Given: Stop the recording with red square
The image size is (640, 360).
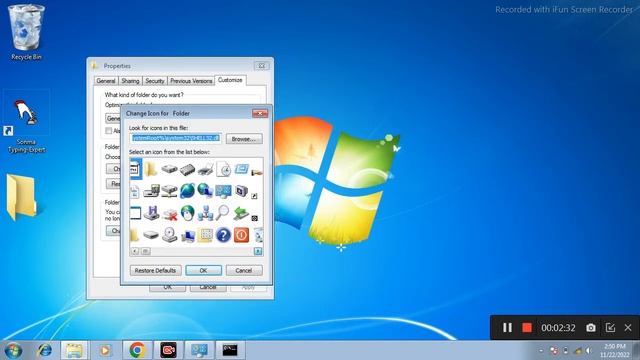Looking at the screenshot, I should [x=527, y=327].
